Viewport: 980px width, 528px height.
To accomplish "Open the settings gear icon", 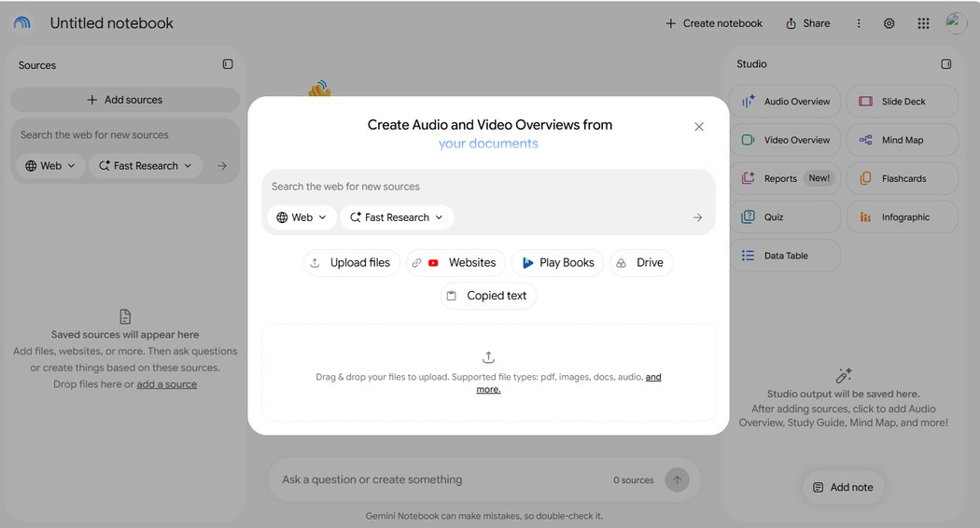I will (889, 23).
